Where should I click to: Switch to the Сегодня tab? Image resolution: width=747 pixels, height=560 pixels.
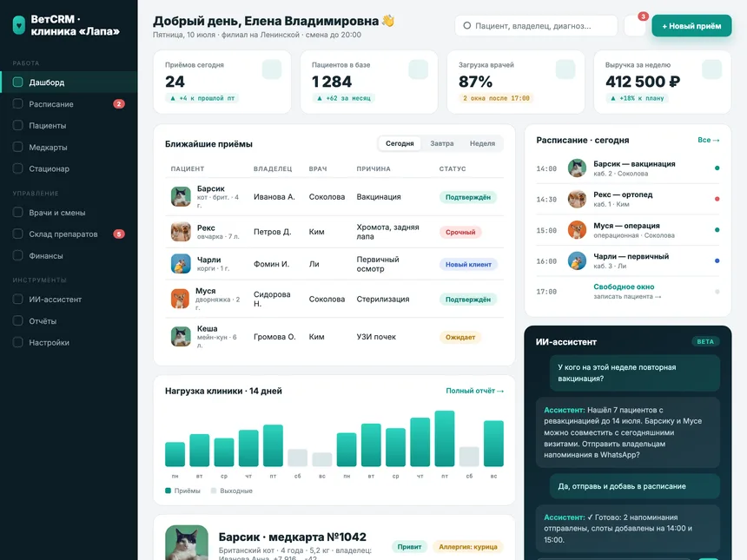[400, 143]
